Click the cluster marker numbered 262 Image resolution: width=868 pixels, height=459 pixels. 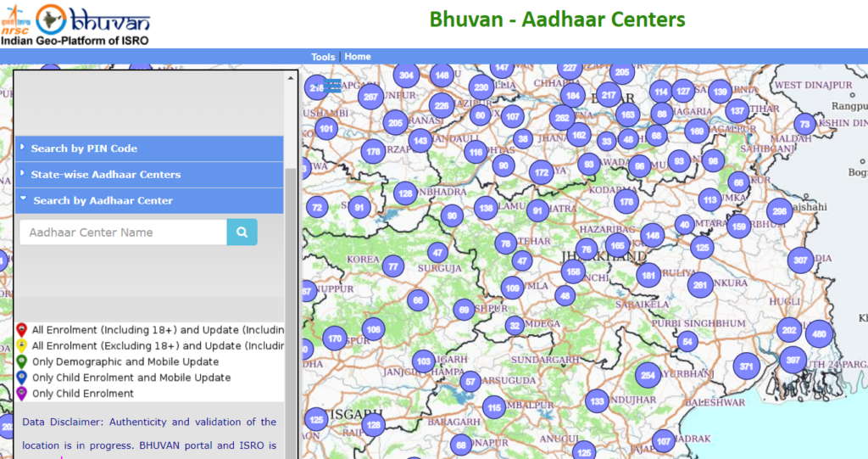coord(563,118)
